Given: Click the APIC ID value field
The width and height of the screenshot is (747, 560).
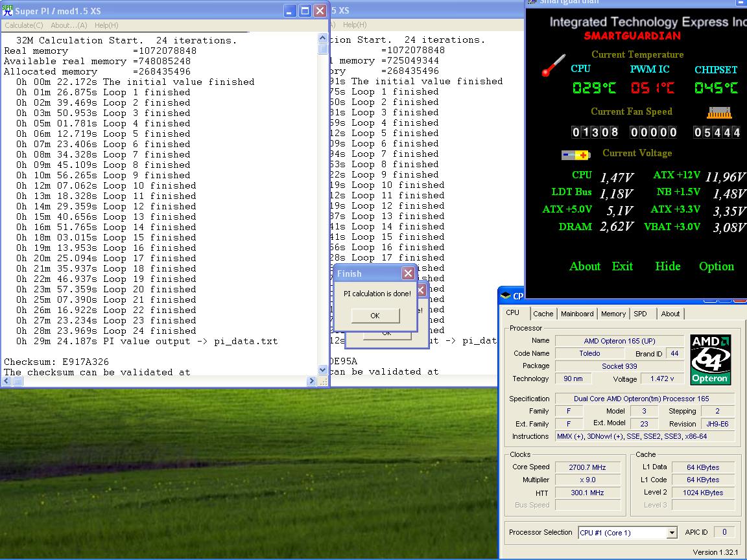Looking at the screenshot, I should pyautogui.click(x=724, y=532).
